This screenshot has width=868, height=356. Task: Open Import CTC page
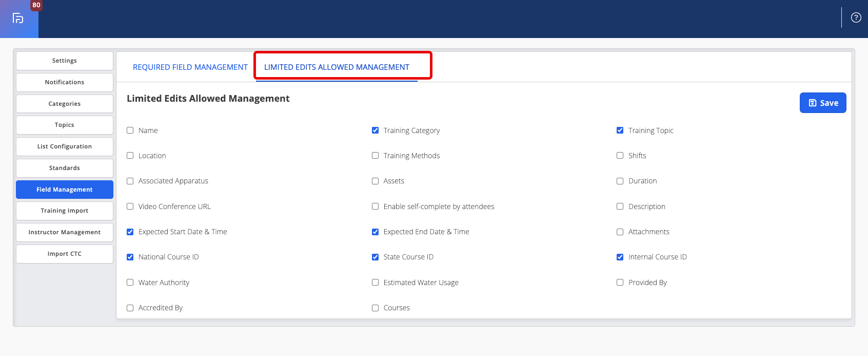65,254
